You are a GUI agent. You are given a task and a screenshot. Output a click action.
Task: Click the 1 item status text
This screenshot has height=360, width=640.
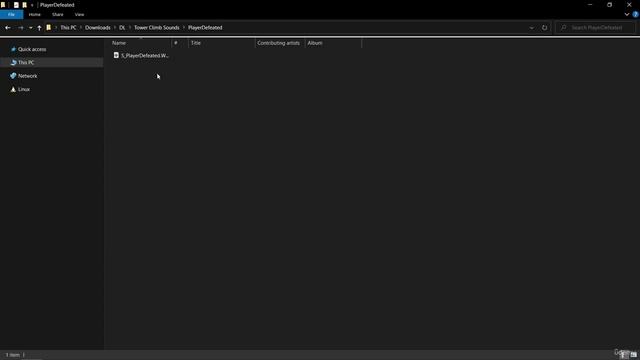[13, 355]
